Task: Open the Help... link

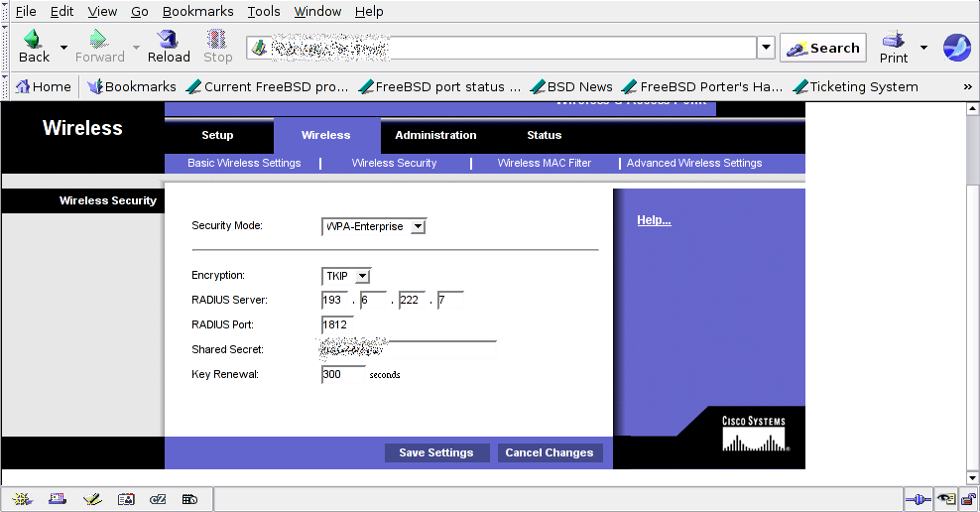Action: pos(654,220)
